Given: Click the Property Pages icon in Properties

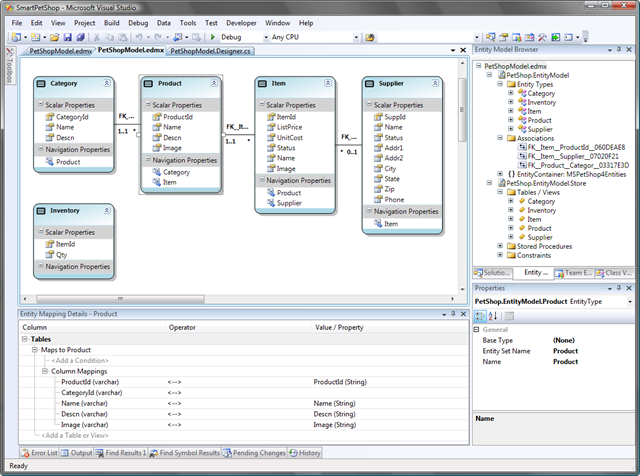Looking at the screenshot, I should tap(509, 316).
